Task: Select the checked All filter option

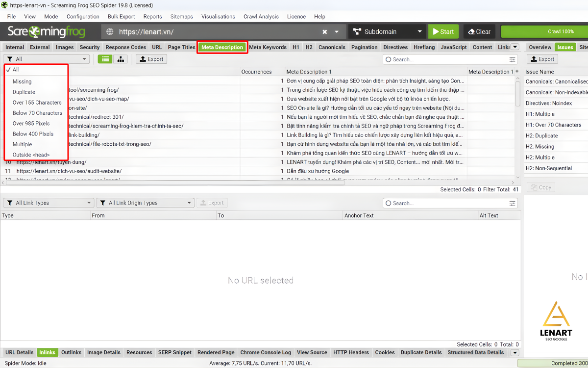Action: [16, 70]
